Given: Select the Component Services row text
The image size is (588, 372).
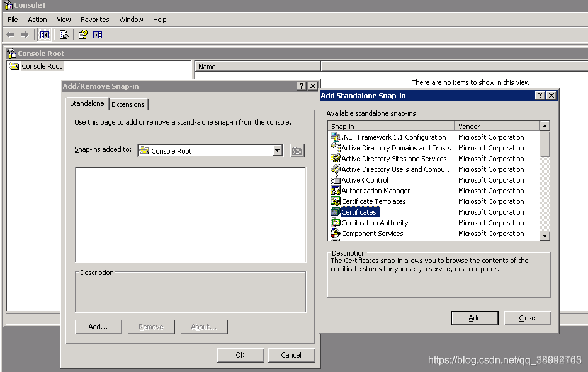Looking at the screenshot, I should (x=372, y=234).
